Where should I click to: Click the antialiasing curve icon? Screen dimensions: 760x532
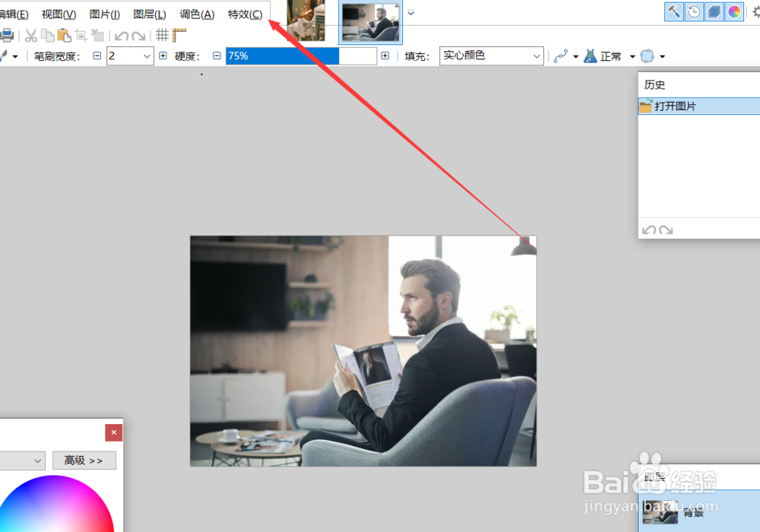pyautogui.click(x=561, y=56)
